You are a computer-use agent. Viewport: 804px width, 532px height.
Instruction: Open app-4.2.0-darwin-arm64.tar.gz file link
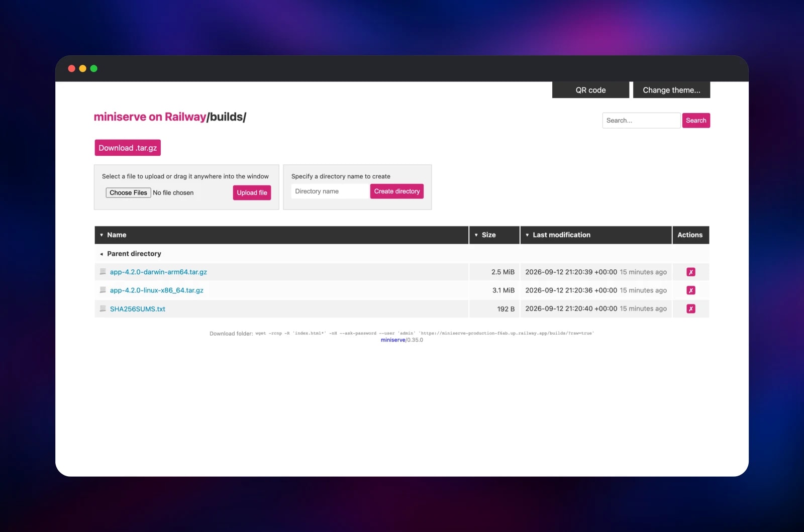pos(158,272)
